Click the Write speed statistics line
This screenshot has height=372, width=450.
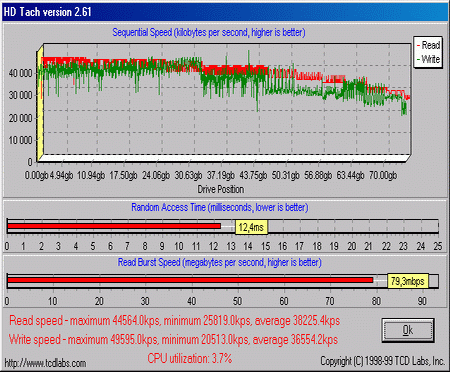pos(173,340)
